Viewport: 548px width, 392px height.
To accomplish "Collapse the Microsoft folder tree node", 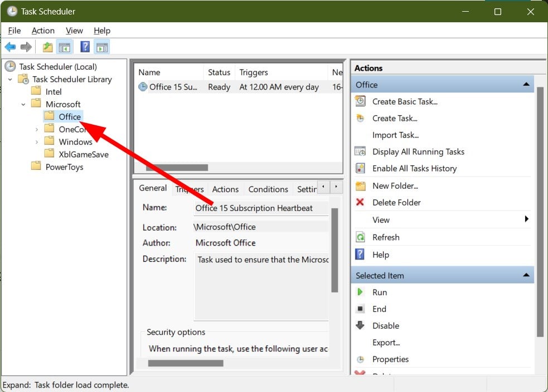I will pos(23,104).
